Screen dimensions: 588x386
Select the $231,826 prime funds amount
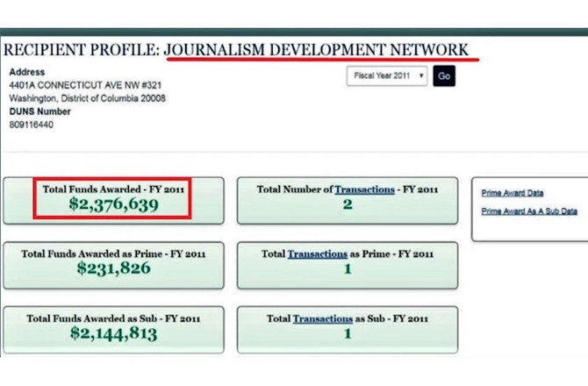(113, 268)
